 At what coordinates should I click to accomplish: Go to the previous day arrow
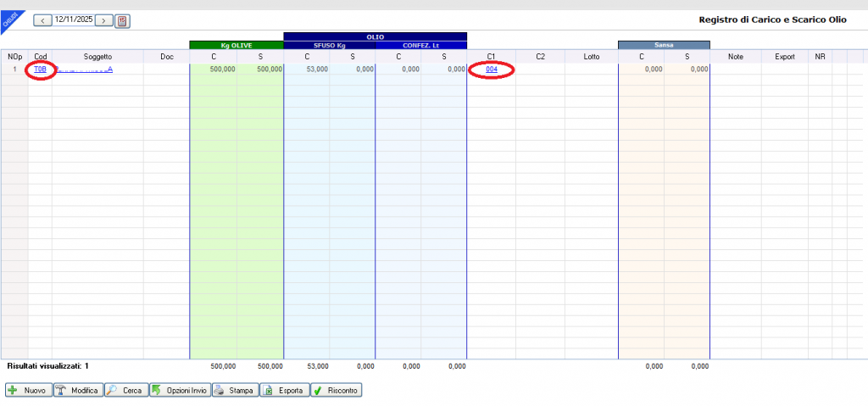43,20
